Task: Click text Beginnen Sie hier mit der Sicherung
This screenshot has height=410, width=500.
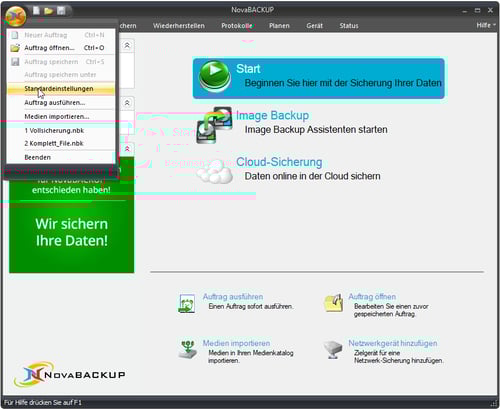Action: click(343, 83)
